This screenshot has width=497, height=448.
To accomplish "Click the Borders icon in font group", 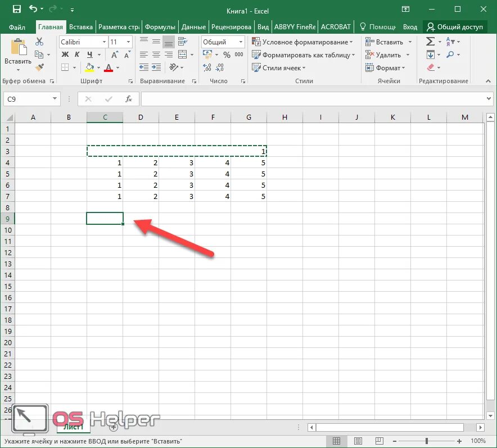I will click(65, 67).
